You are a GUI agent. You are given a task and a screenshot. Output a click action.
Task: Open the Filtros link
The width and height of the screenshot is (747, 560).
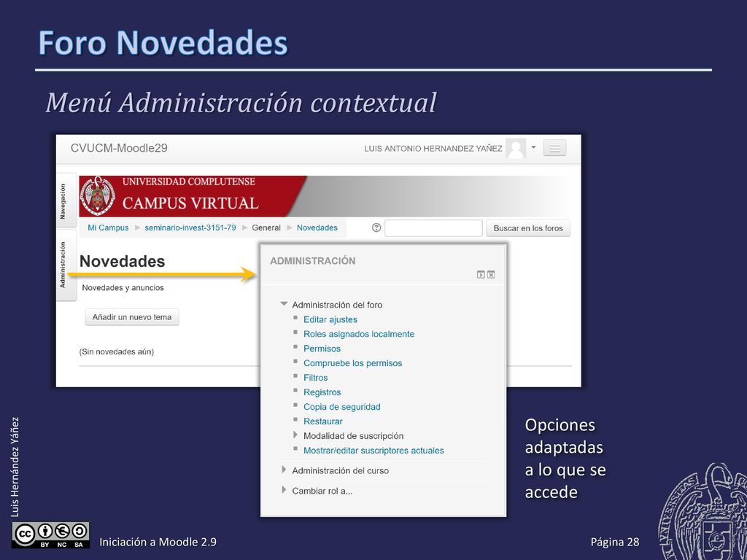point(315,378)
